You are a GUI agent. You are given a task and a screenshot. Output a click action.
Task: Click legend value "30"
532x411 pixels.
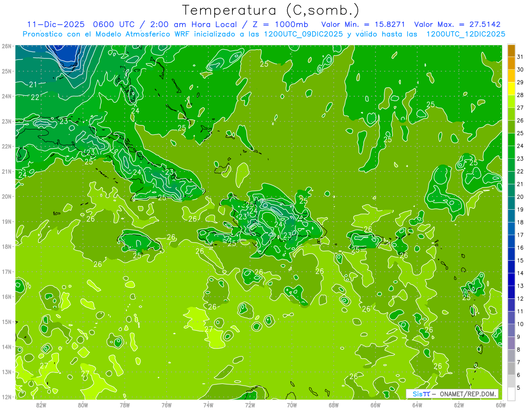pos(520,70)
